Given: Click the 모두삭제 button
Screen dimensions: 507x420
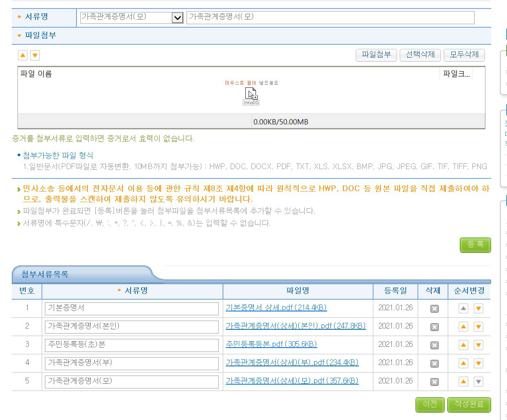Looking at the screenshot, I should (464, 55).
